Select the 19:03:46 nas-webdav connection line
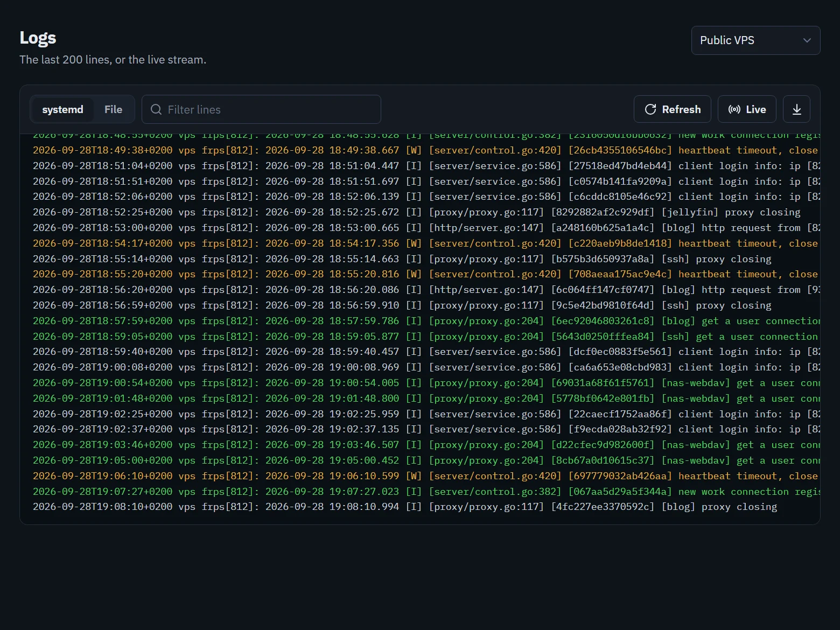 [425, 445]
